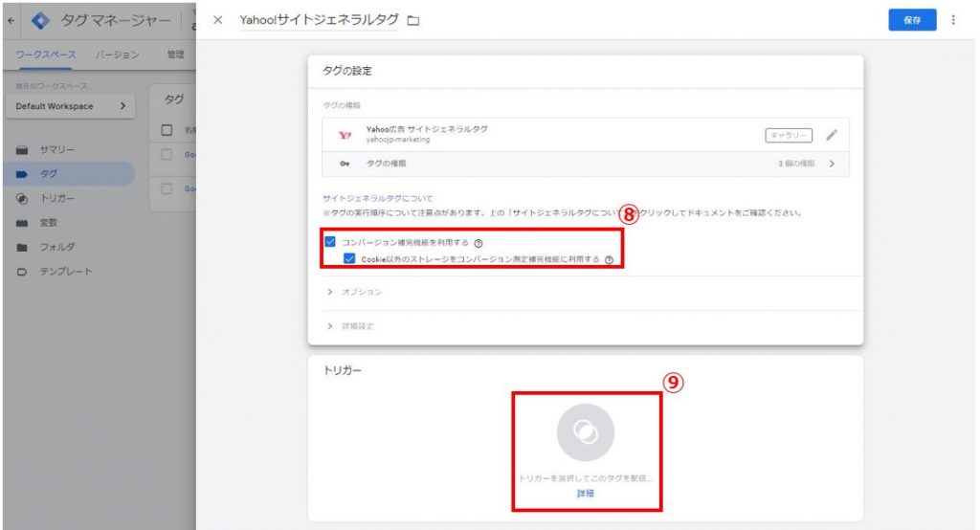Open Default Workspace selector
Viewport: 980px width, 530px height.
pyautogui.click(x=70, y=106)
